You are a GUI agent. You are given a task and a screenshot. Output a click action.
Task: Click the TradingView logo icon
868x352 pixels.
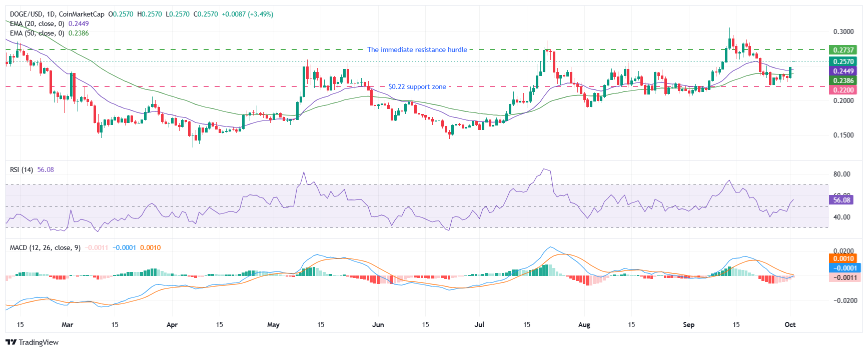pyautogui.click(x=11, y=342)
